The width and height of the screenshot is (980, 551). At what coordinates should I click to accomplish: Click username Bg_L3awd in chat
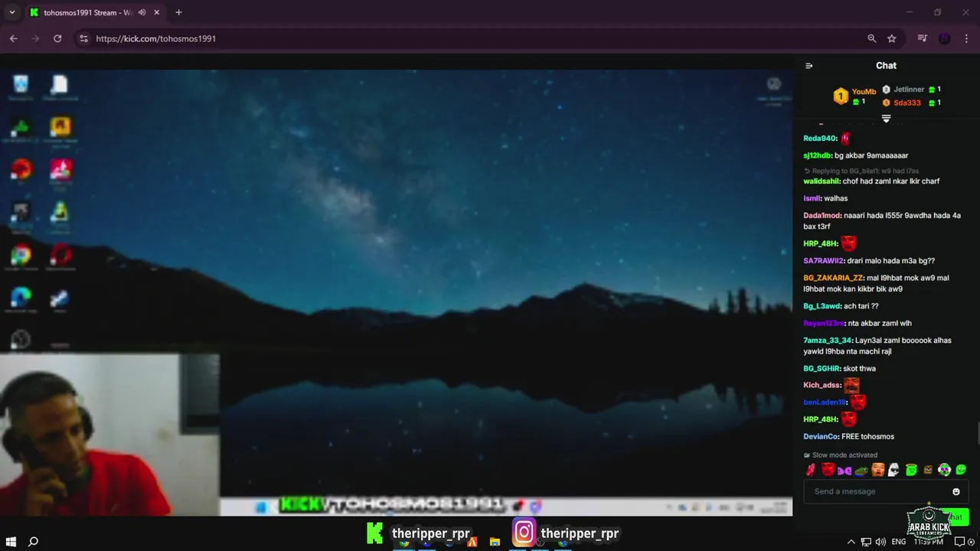click(822, 306)
